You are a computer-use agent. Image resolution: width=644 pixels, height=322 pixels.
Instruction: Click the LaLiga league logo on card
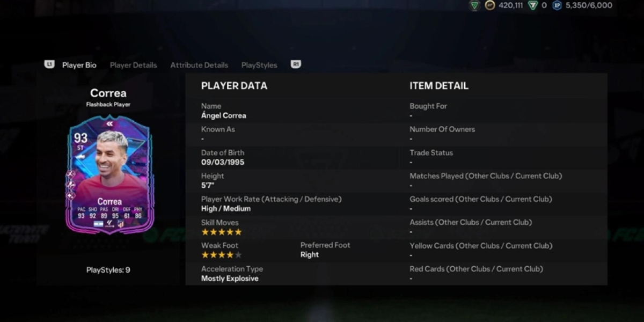tap(109, 224)
